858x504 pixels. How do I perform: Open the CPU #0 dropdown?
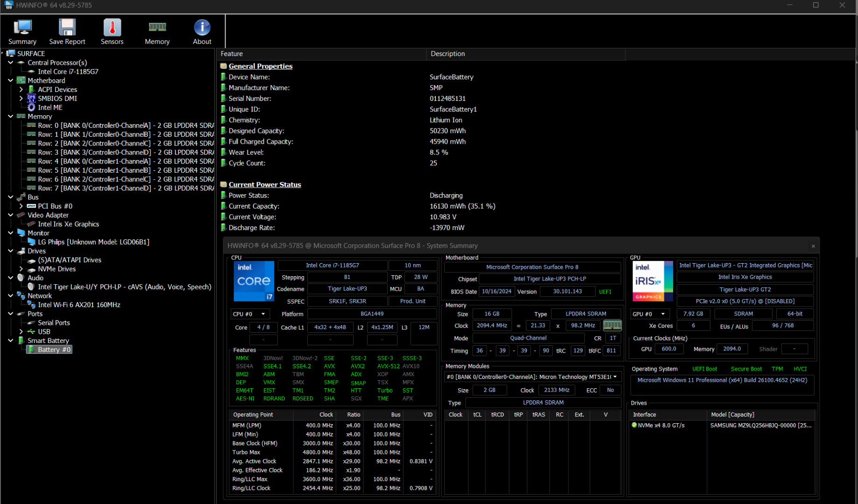tap(250, 314)
